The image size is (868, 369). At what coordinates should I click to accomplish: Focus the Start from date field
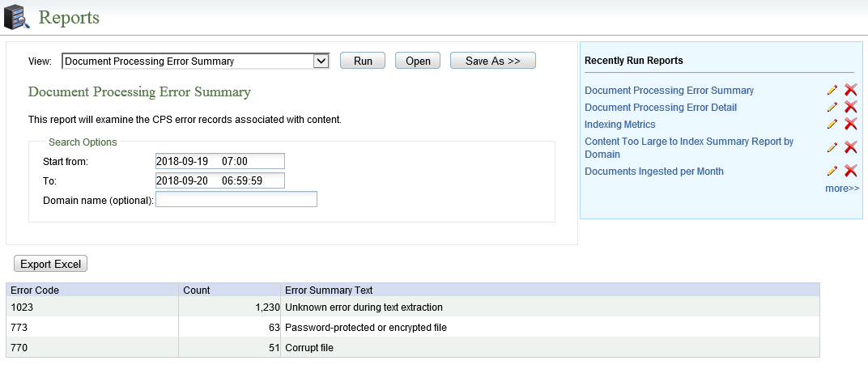point(220,162)
